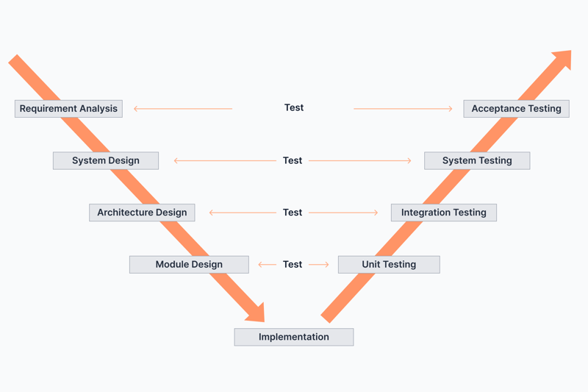
Task: Click the arrowhead of the ascending orange arrow
Action: click(x=562, y=60)
